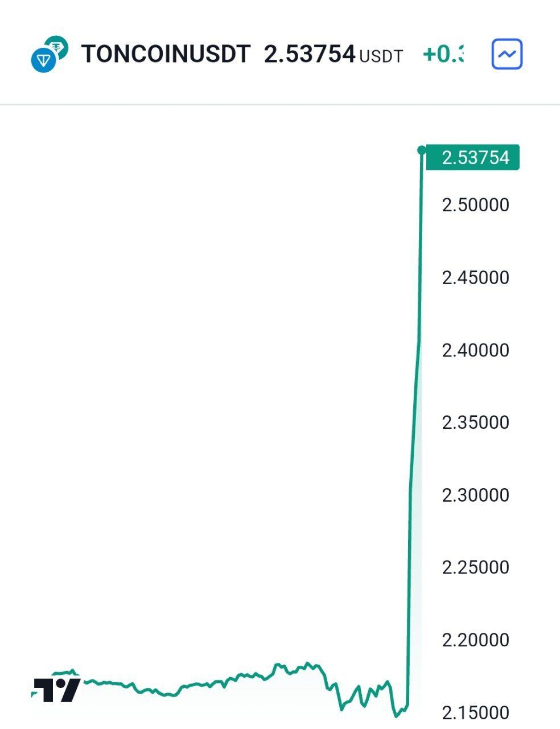Click the 2.20000 price axis label

pos(475,640)
